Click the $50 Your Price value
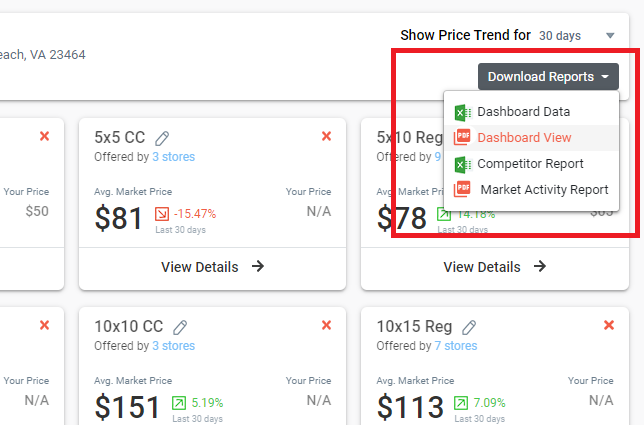This screenshot has width=644, height=426. (x=37, y=211)
